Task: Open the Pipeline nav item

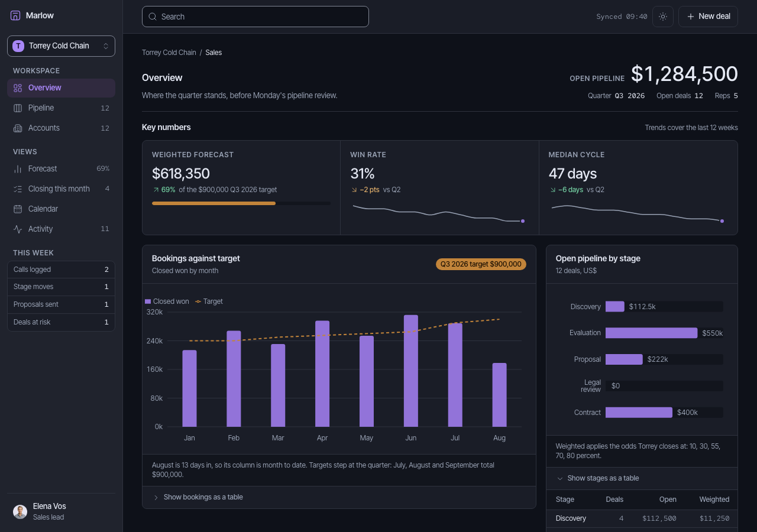Action: [61, 108]
